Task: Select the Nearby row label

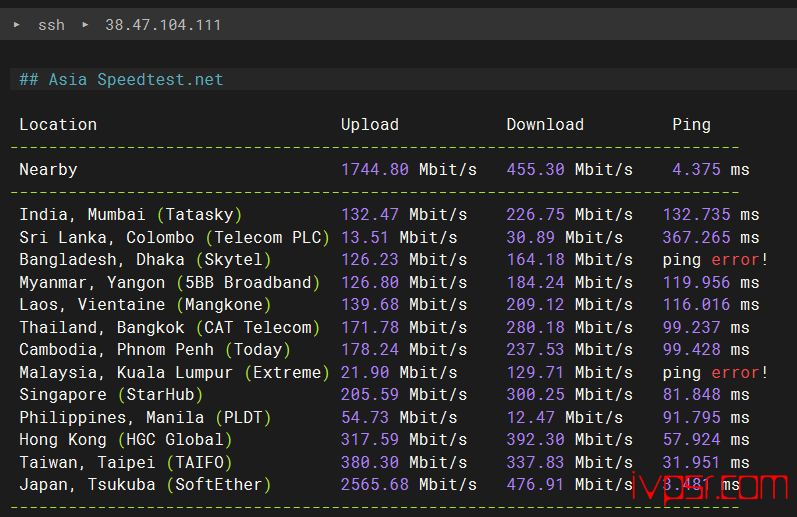Action: pos(48,170)
